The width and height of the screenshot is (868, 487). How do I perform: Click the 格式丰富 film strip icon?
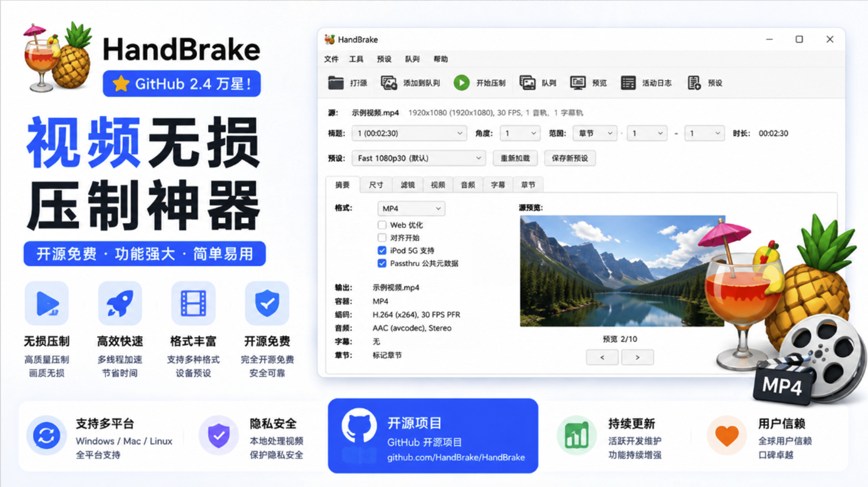pyautogui.click(x=193, y=303)
